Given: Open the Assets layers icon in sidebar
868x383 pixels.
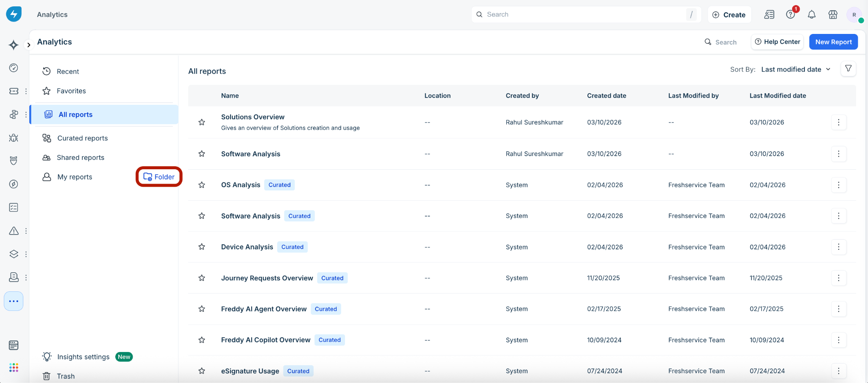Looking at the screenshot, I should (14, 254).
